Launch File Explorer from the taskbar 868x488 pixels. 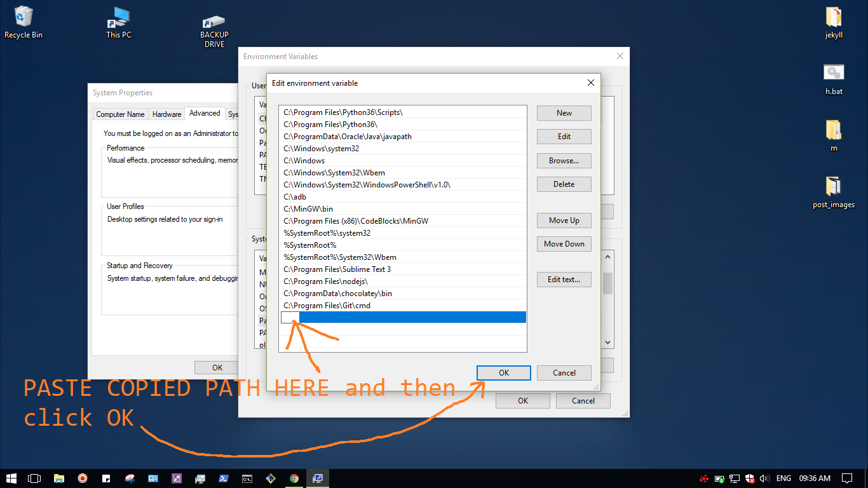[58, 478]
